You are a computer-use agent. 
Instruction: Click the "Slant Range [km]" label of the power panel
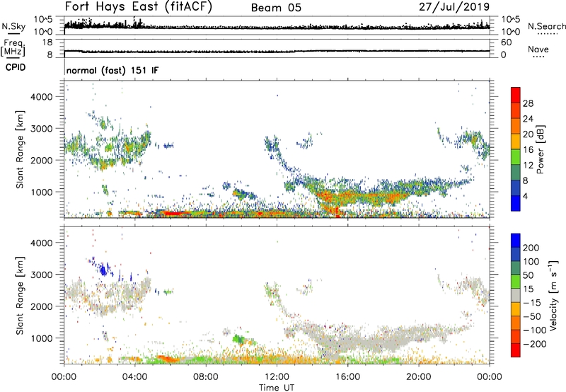[x=20, y=150]
